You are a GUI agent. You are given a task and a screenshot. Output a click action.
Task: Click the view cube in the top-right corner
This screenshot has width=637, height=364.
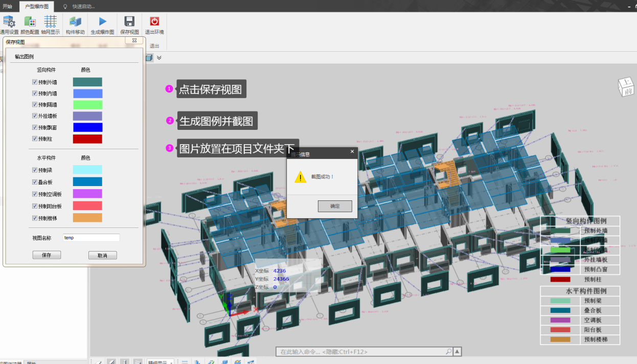[626, 87]
